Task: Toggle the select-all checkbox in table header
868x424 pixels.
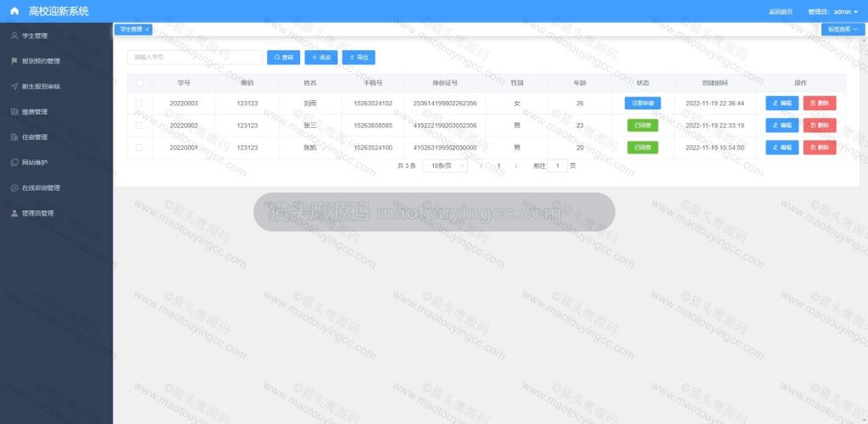Action: 140,83
